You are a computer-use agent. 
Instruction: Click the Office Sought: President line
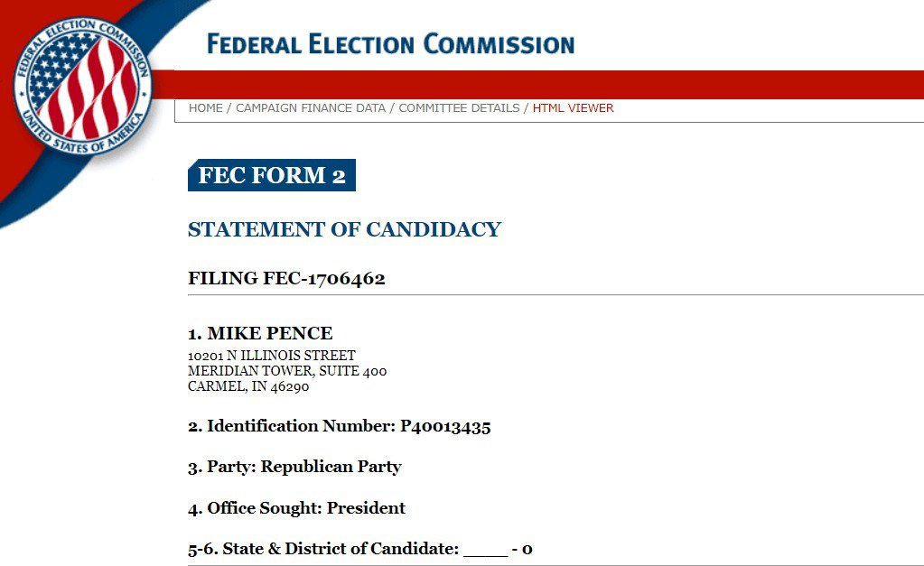(296, 508)
